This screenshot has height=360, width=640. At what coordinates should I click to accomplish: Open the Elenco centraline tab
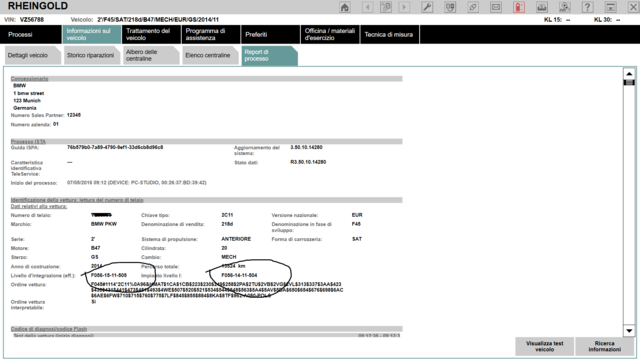209,55
